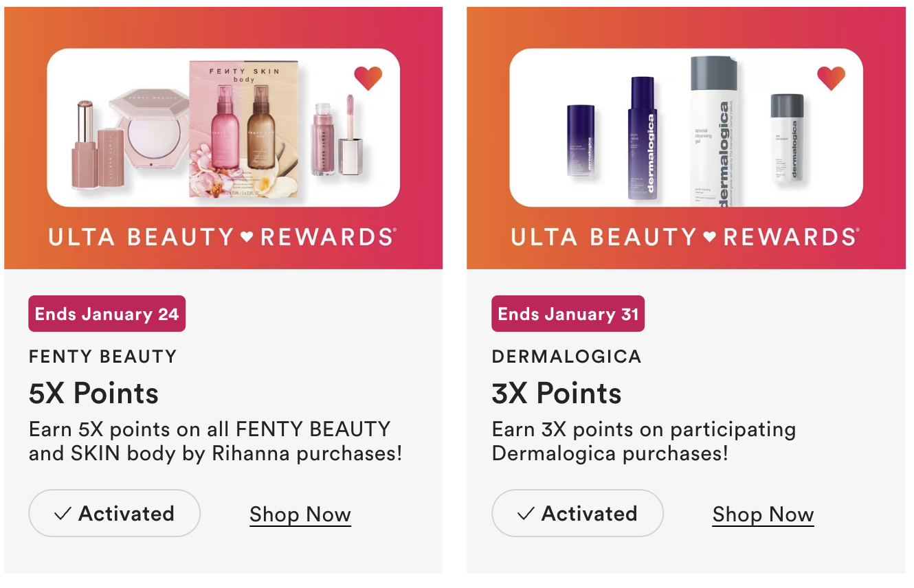Toggle the Activated button for Dermalogica offer

click(x=577, y=513)
